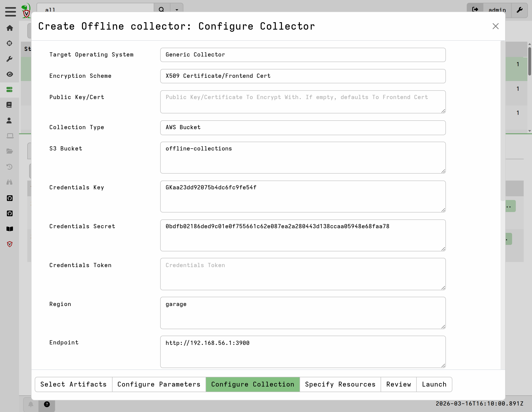Open the Collection Type dropdown

tap(303, 128)
